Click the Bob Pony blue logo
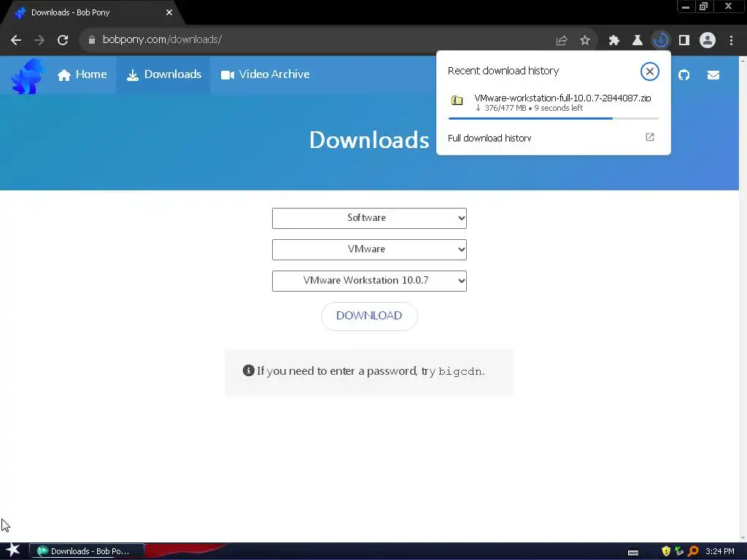747x560 pixels. tap(27, 76)
